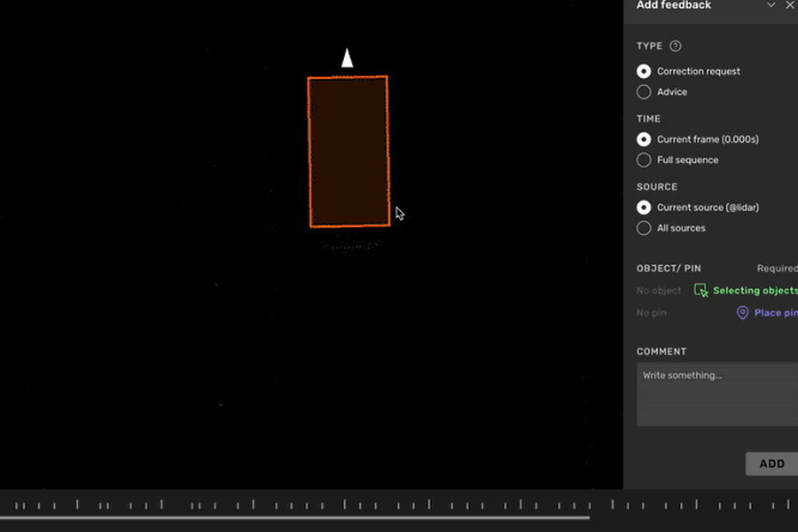Collapse the Add feedback panel chevron
Image resolution: width=798 pixels, height=532 pixels.
pos(771,5)
